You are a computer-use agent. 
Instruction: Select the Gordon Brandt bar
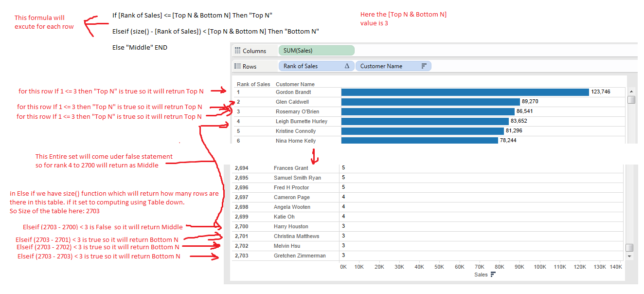(465, 92)
